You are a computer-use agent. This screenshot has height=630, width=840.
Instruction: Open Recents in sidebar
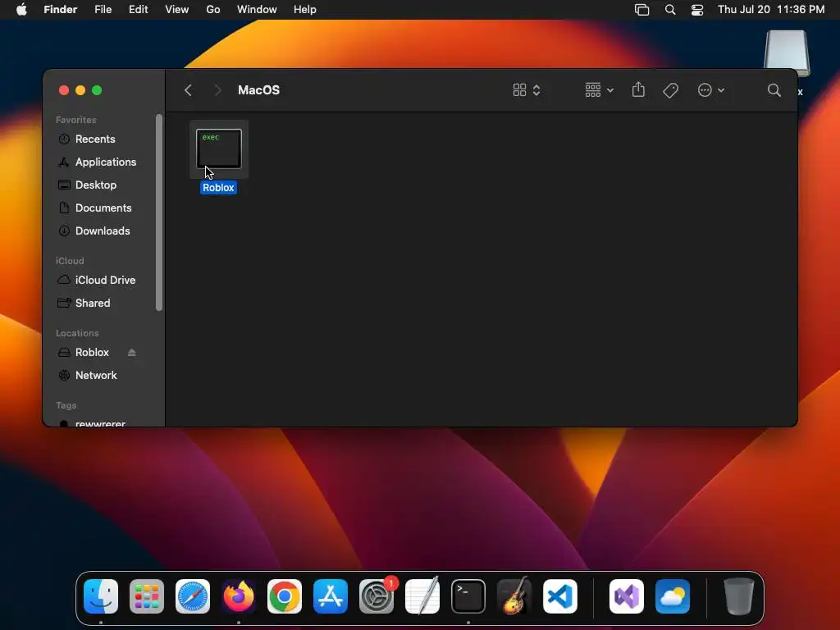(x=95, y=139)
